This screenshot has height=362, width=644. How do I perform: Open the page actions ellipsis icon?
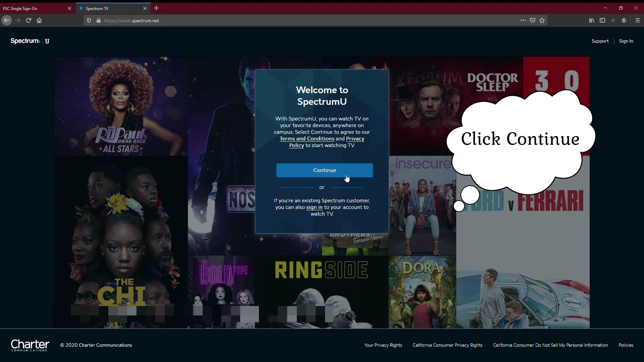coord(523,20)
